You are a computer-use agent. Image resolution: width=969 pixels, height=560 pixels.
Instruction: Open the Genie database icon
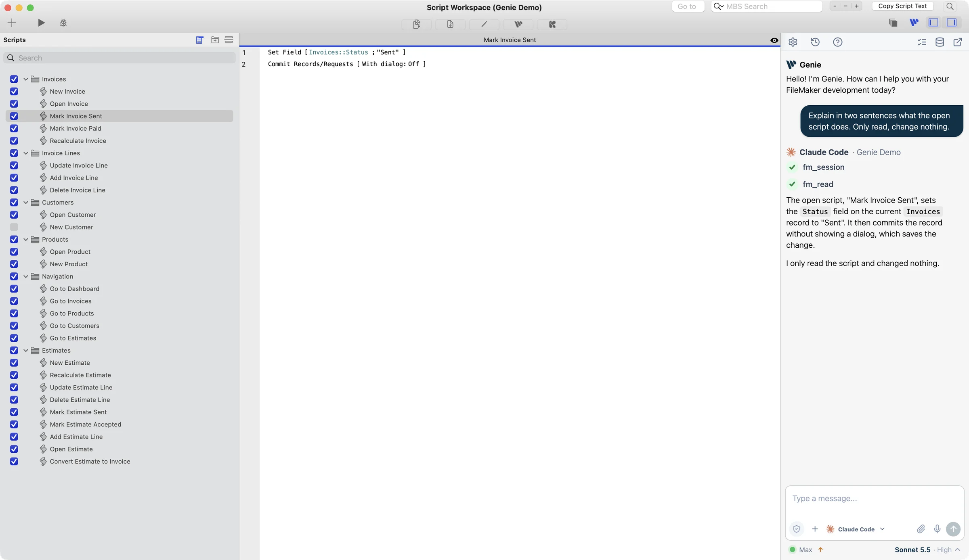coord(940,42)
